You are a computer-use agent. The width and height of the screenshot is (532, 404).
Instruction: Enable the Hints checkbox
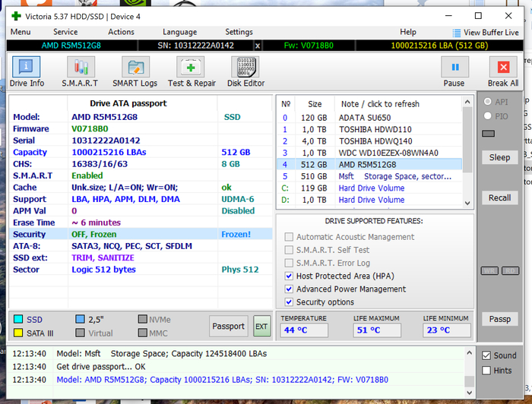point(487,371)
